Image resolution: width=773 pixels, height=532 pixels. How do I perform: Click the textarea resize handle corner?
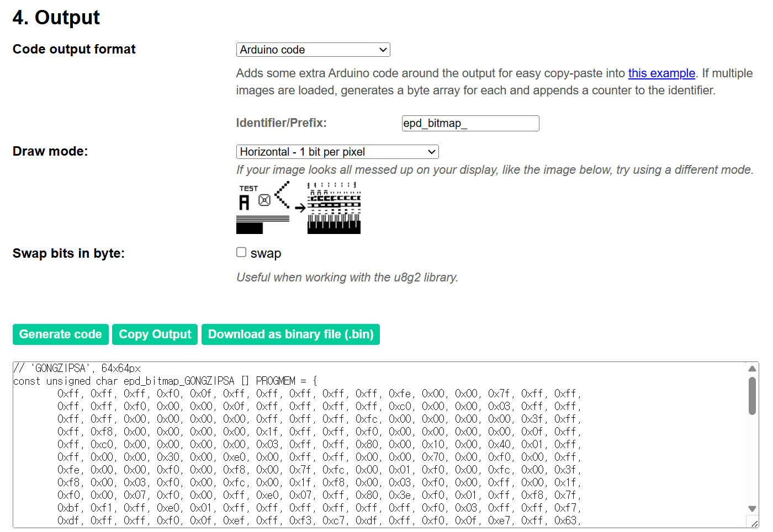point(754,523)
